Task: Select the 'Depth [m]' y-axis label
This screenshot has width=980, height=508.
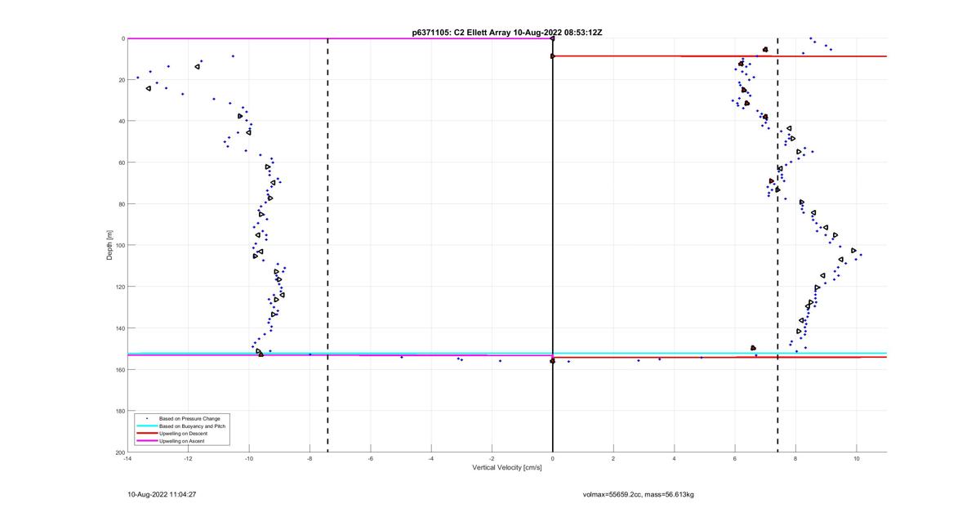Action: click(109, 245)
